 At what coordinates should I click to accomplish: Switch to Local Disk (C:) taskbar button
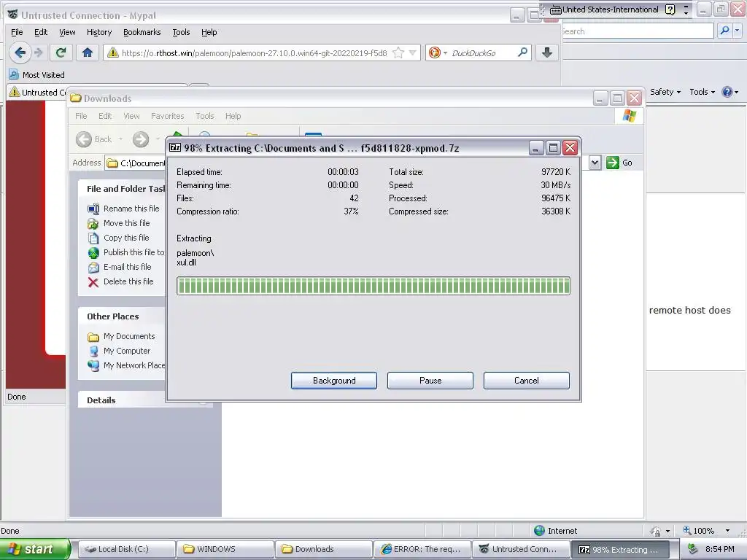coord(126,549)
